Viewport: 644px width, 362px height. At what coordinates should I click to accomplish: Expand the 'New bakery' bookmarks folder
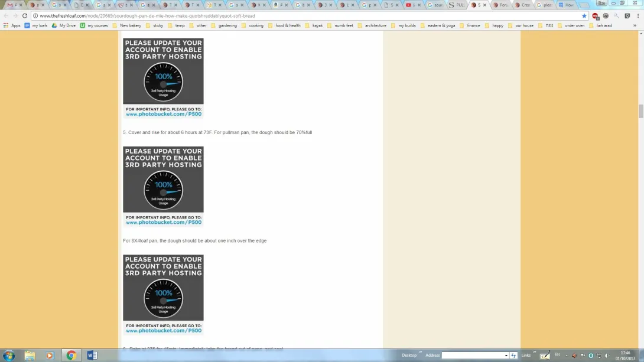[x=126, y=25]
